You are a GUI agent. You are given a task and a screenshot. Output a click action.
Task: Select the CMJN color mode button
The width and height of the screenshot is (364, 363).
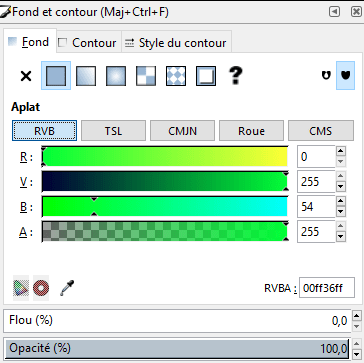pos(182,131)
